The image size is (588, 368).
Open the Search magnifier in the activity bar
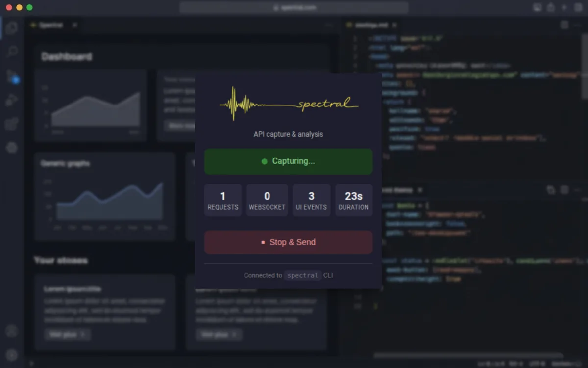12,52
